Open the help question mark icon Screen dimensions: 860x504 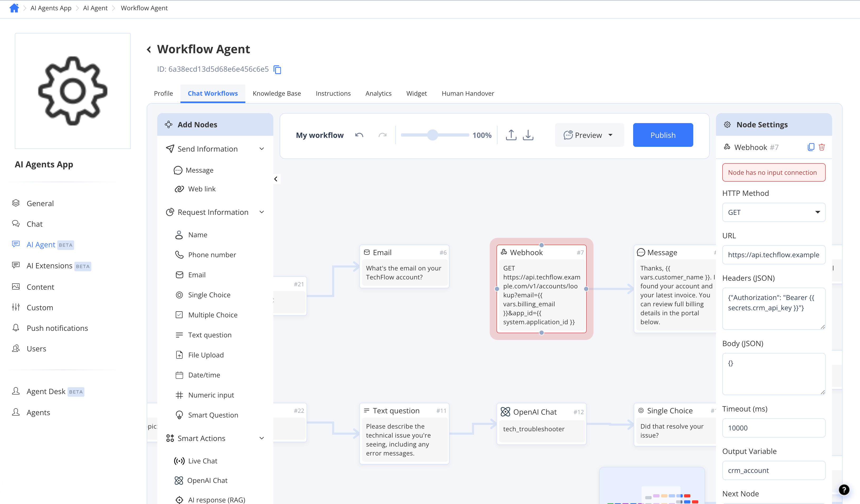(x=844, y=490)
